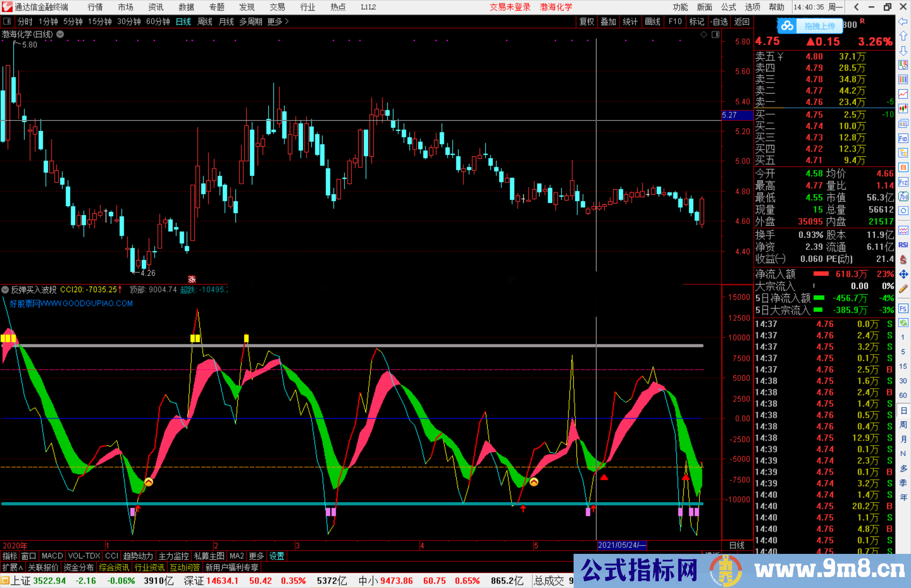Click -自选 to toggle watchlist membership
Image resolution: width=911 pixels, height=588 pixels.
[720, 21]
